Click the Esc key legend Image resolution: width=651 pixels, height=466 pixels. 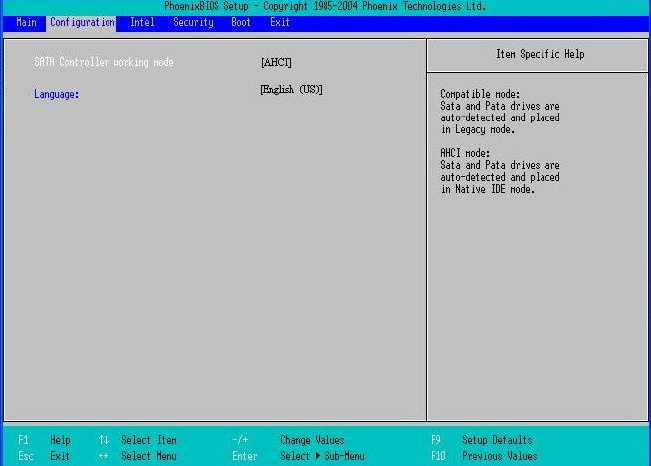click(x=26, y=456)
